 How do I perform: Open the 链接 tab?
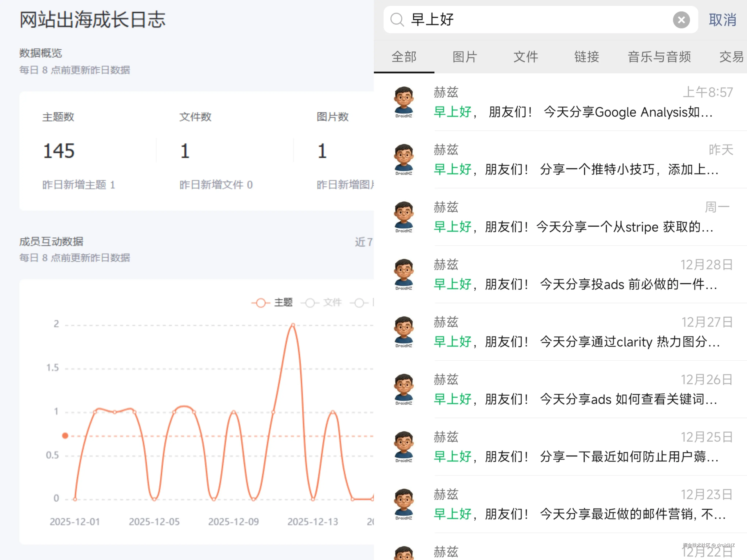[x=587, y=57]
